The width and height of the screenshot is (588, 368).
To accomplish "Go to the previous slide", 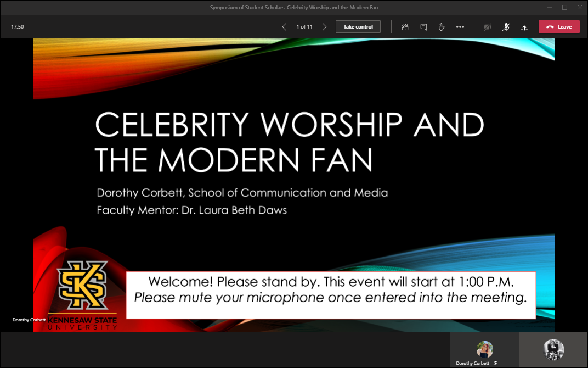I will point(284,27).
